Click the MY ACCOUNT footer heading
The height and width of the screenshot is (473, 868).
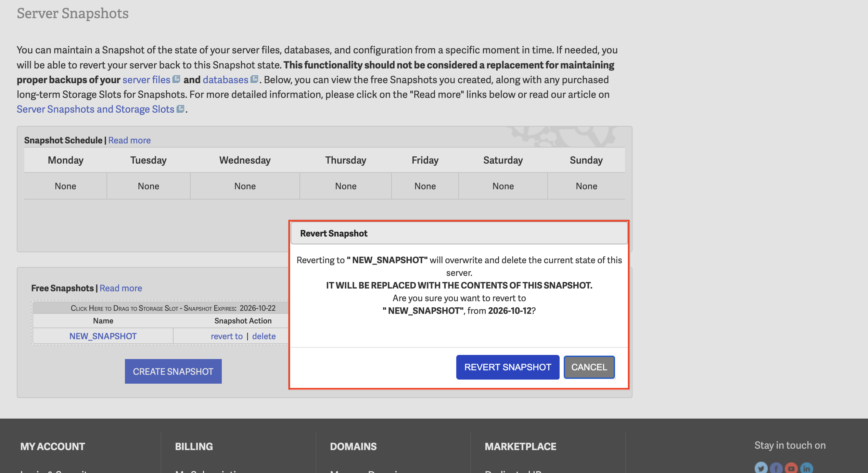[x=52, y=446]
